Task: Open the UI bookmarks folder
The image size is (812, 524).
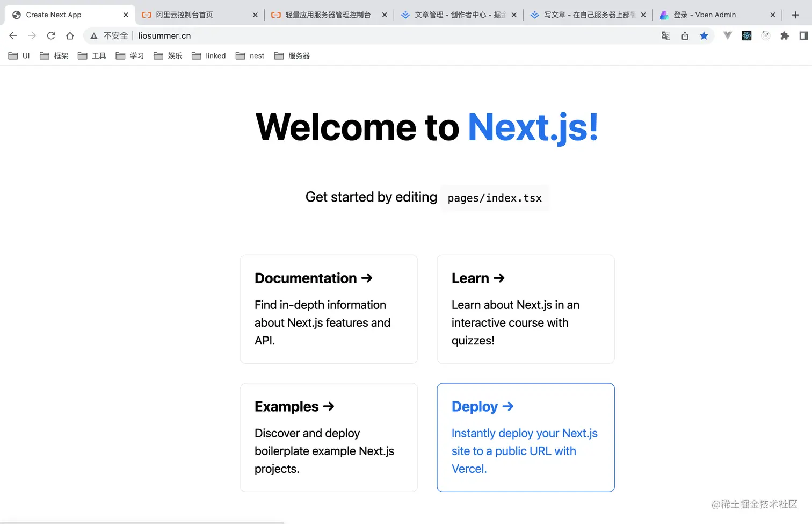Action: [19, 55]
